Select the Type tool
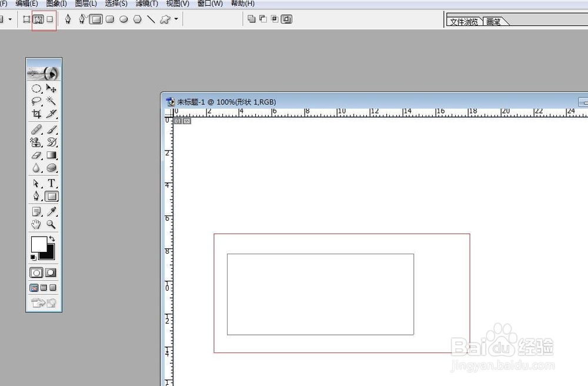 point(51,183)
